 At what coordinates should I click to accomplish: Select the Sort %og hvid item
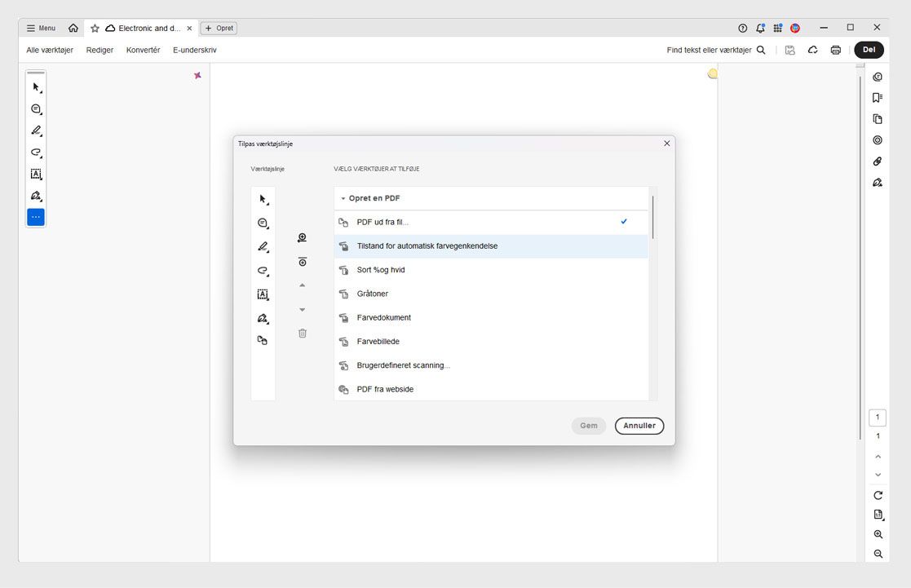pyautogui.click(x=491, y=270)
